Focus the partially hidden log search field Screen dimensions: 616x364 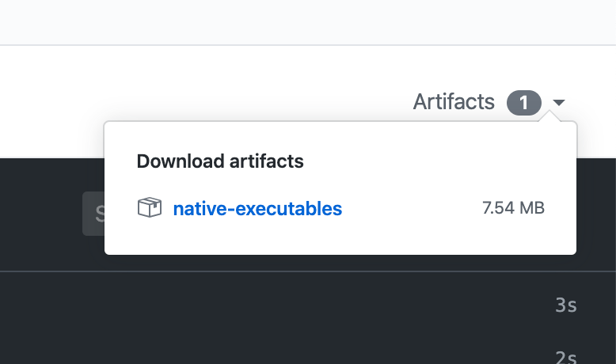click(93, 213)
